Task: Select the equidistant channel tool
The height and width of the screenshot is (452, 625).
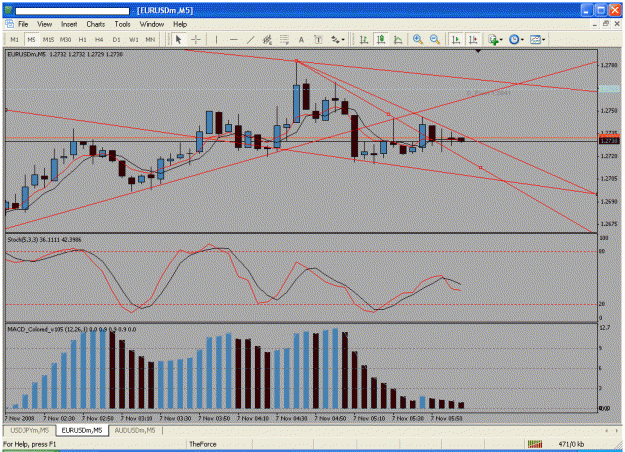Action: coord(267,39)
